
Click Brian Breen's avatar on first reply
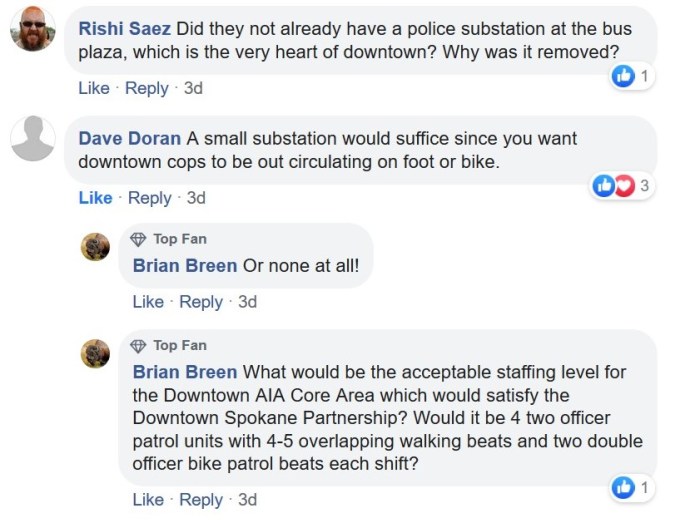(95, 247)
